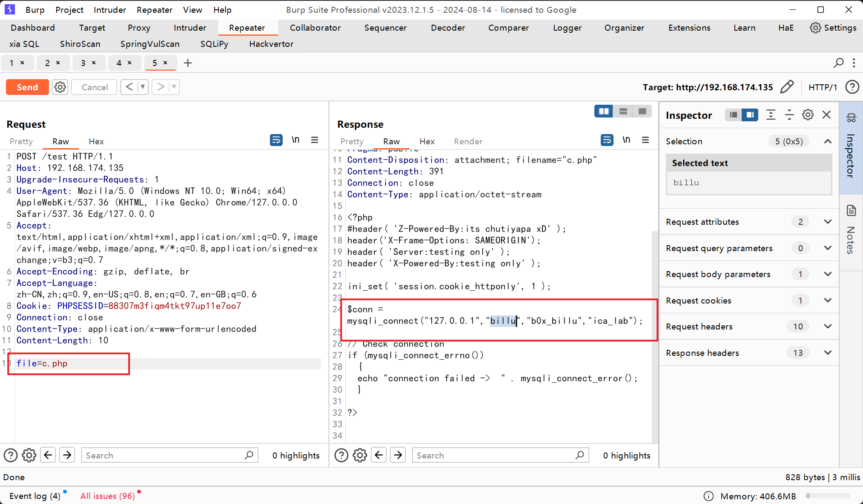Switch request view to Pretty
Image resolution: width=863 pixels, height=504 pixels.
click(x=21, y=141)
